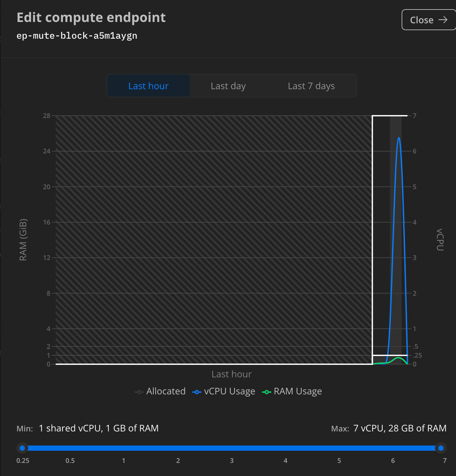This screenshot has height=476, width=456.
Task: Click slider track at the 3 mark
Action: point(232,448)
